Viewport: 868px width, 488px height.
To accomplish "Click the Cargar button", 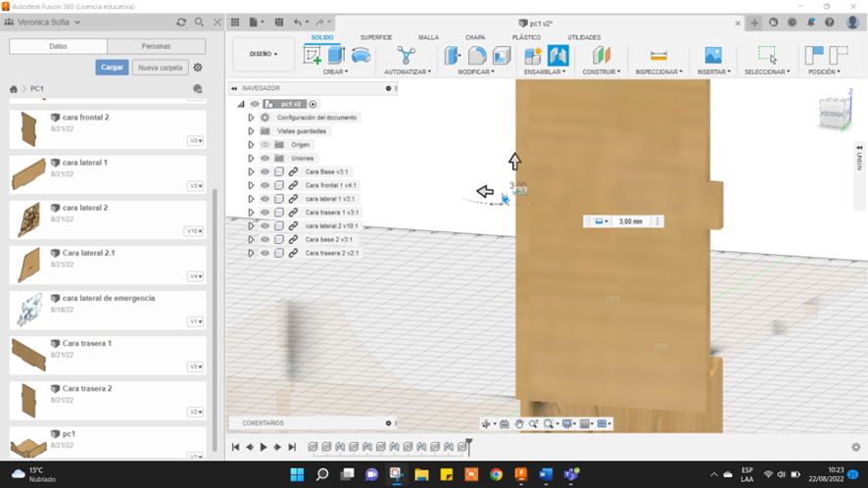I will (x=112, y=67).
